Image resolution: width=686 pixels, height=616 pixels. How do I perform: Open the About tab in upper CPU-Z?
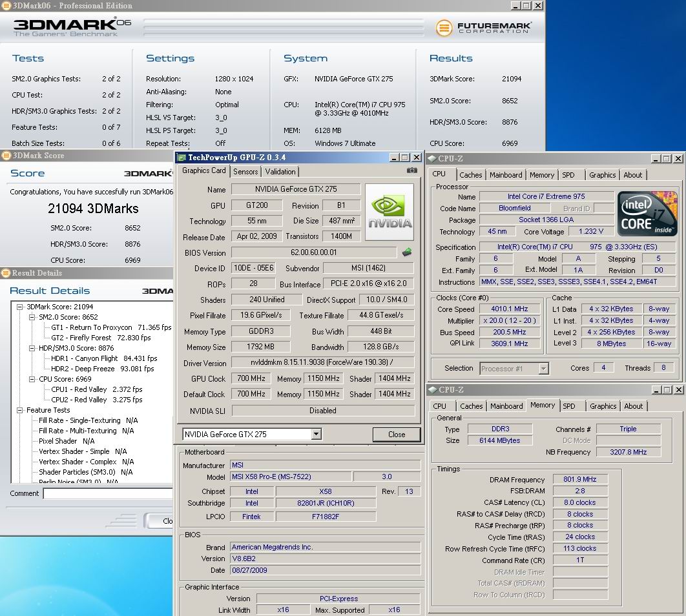(632, 175)
